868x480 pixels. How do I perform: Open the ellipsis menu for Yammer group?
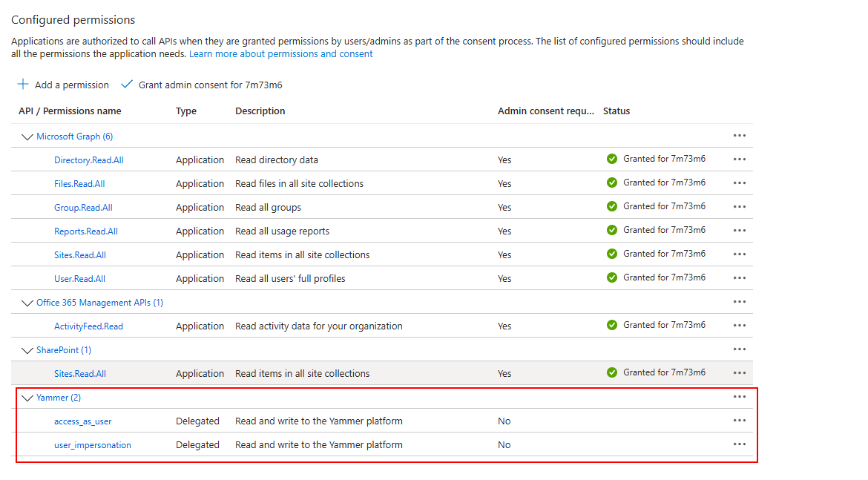739,397
